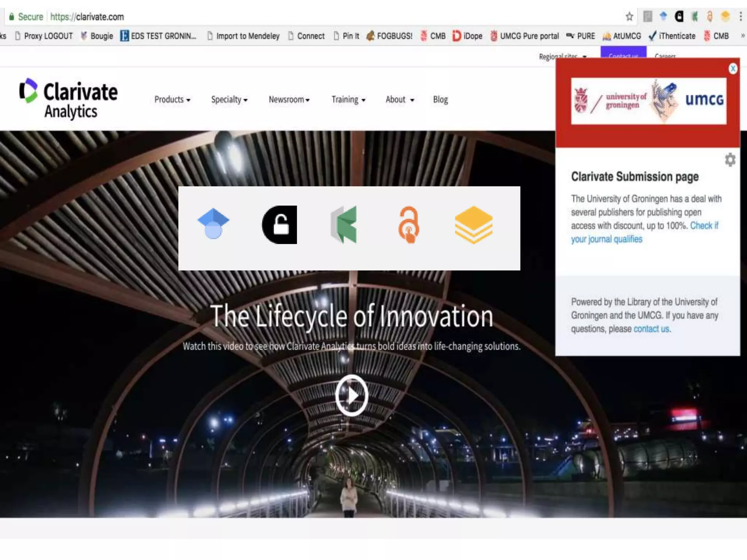Click the yellow stacked-layers extension icon
Image resolution: width=747 pixels, height=560 pixels.
pyautogui.click(x=473, y=225)
